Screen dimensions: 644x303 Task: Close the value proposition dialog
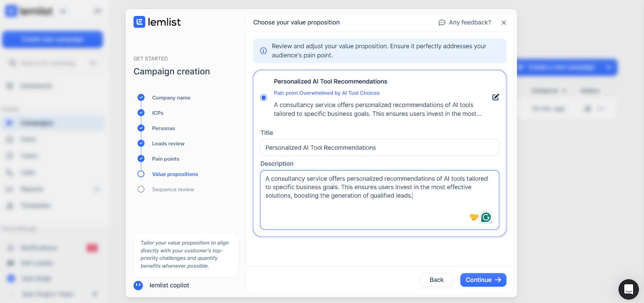coord(504,23)
